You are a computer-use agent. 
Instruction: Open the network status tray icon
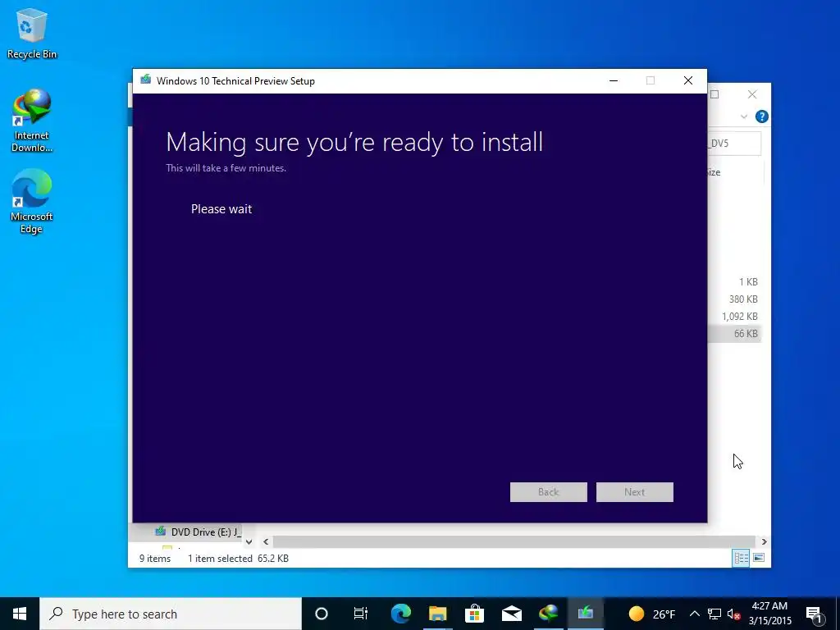tap(714, 614)
